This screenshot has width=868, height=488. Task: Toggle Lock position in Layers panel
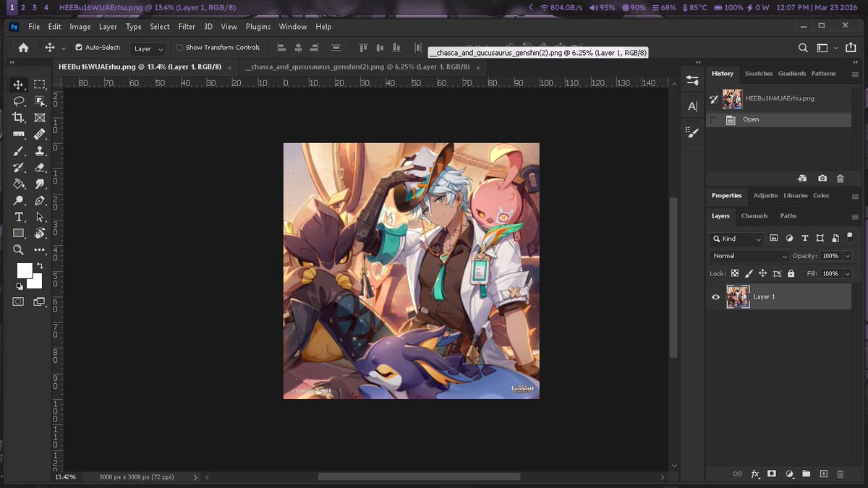(762, 274)
